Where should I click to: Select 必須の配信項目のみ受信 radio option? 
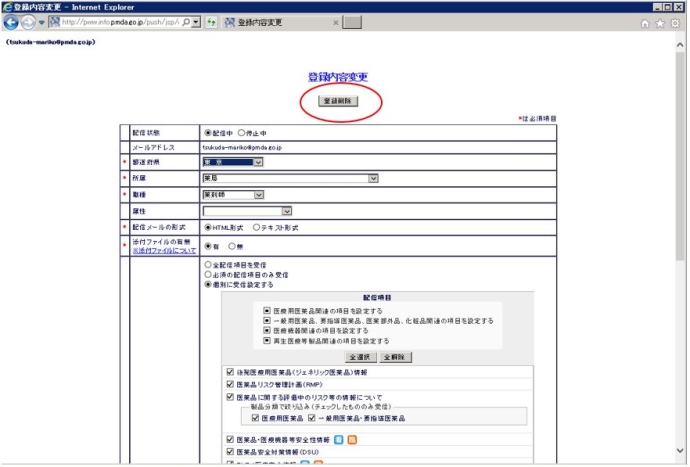(x=208, y=274)
